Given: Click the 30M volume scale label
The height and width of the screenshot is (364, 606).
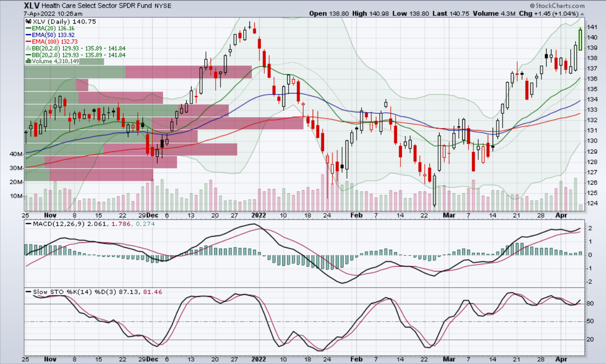Looking at the screenshot, I should tap(17, 168).
